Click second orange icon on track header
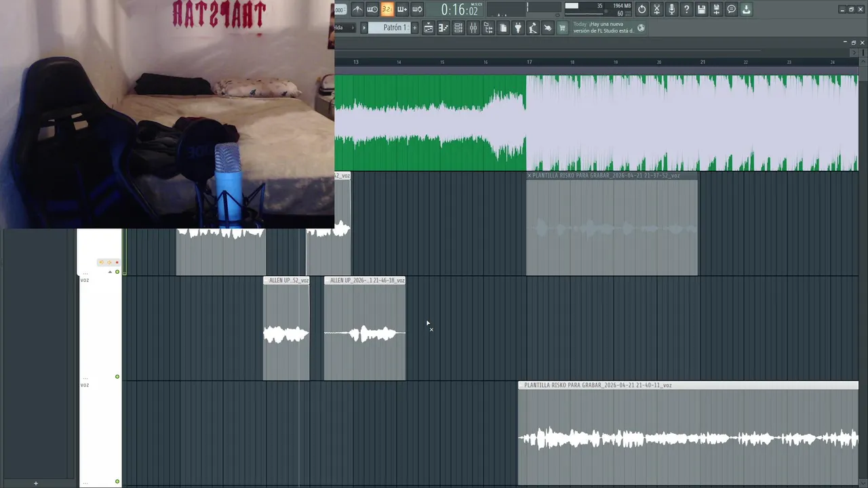Viewport: 868px width, 488px height. (x=109, y=262)
